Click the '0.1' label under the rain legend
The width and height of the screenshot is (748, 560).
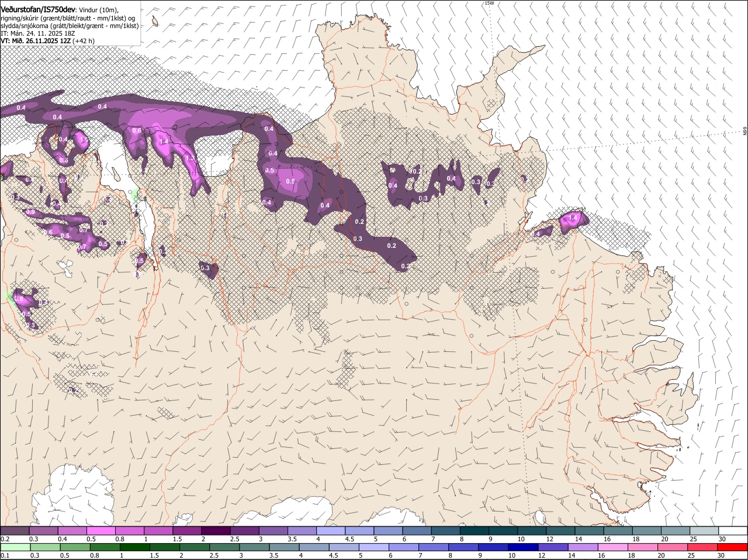(x=5, y=555)
